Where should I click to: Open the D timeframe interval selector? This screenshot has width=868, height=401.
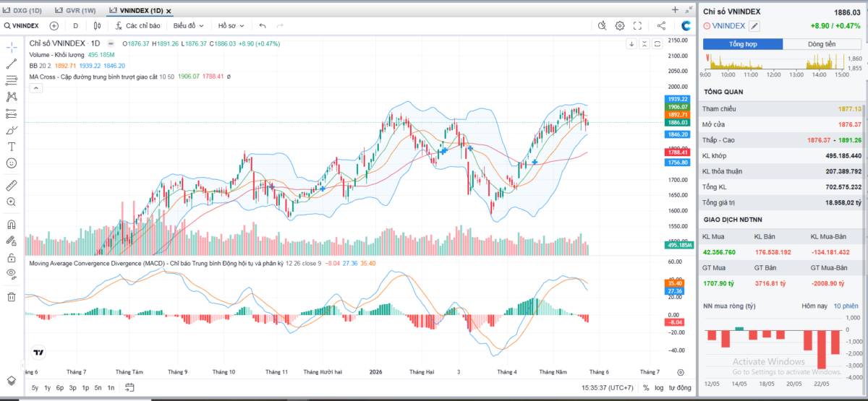(75, 25)
